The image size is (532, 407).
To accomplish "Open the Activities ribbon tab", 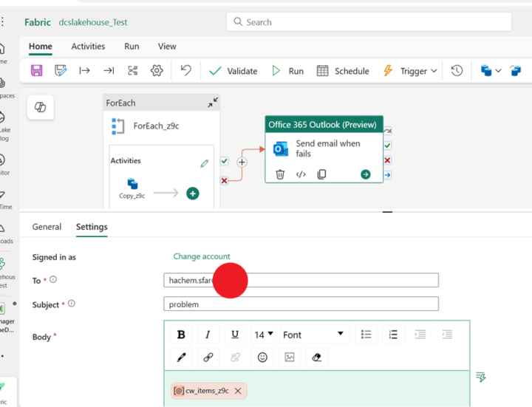I will (x=88, y=47).
